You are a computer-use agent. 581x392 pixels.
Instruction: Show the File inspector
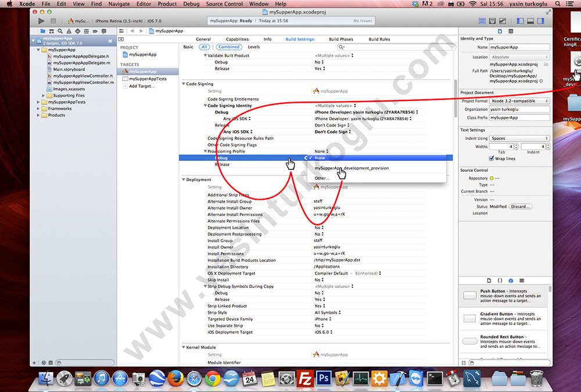(500, 31)
